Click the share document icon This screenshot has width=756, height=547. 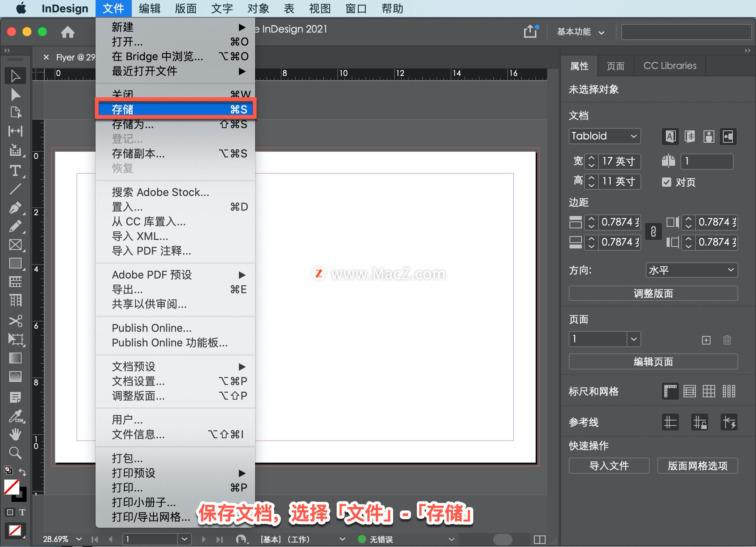point(530,32)
